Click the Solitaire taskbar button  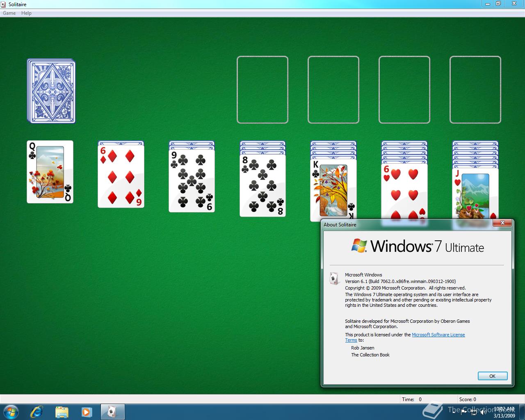pos(112,412)
